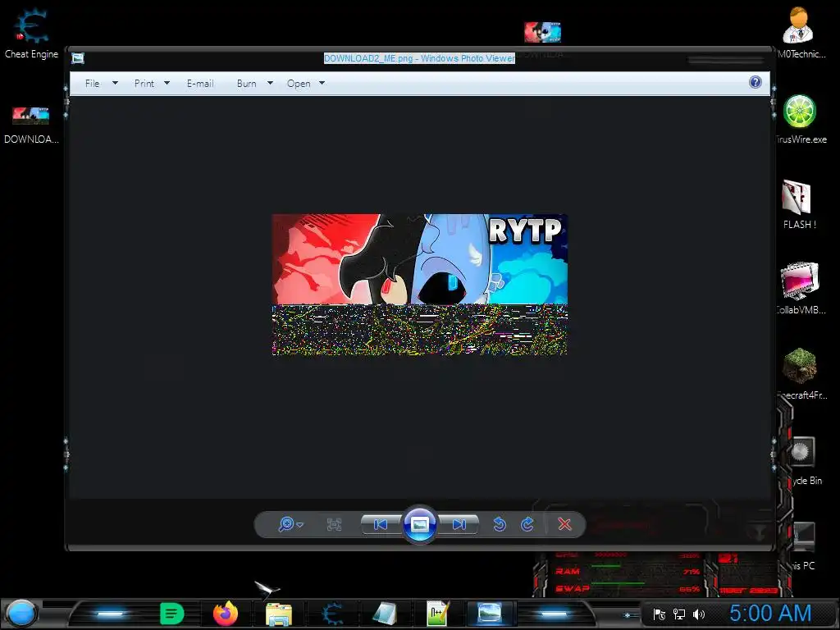Start the slide show button
This screenshot has width=840, height=630.
[x=419, y=524]
